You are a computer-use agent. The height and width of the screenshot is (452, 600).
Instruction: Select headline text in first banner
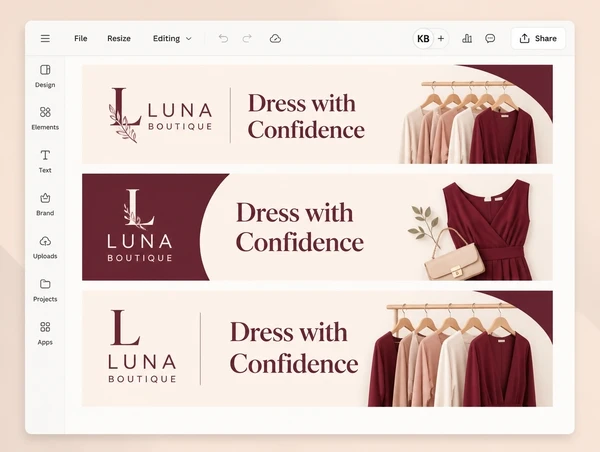click(x=306, y=116)
